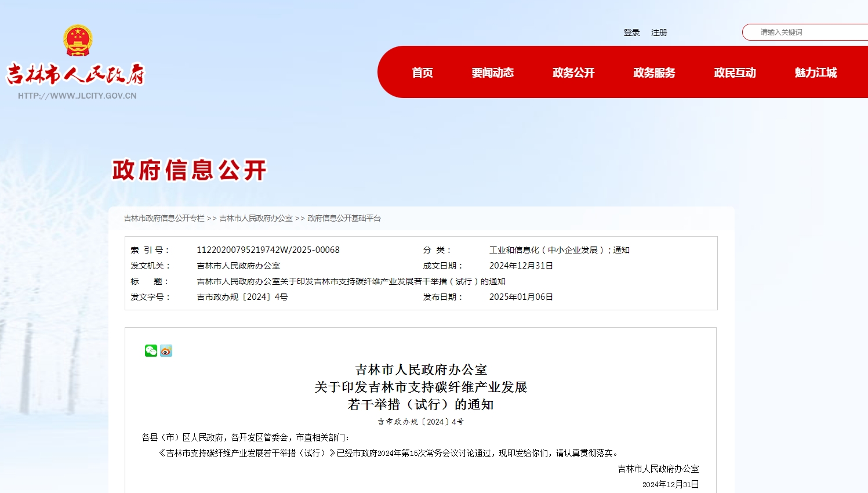Click the 注册 register link
This screenshot has width=868, height=493.
coord(659,32)
